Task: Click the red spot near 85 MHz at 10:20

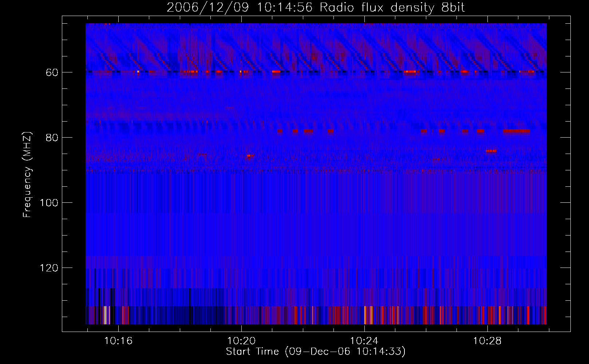Action: (x=250, y=155)
